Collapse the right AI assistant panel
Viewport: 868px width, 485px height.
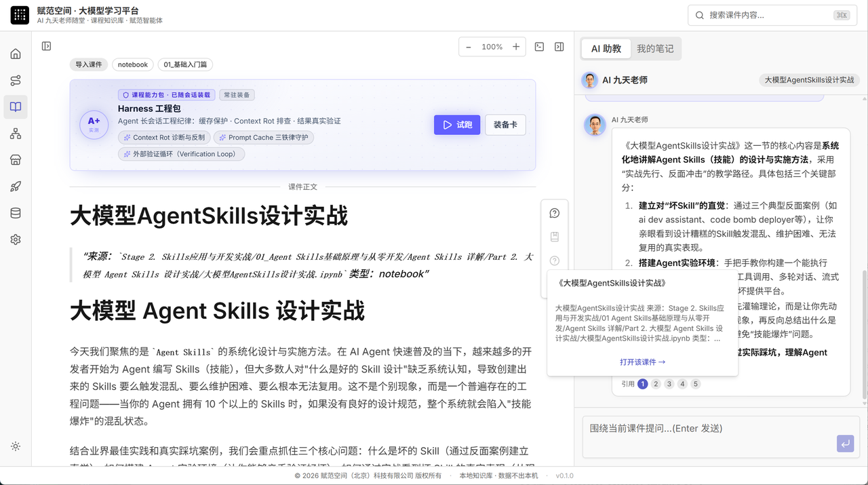coord(559,47)
